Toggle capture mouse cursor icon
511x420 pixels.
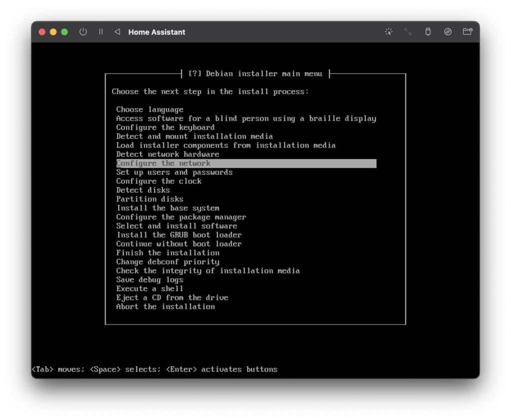pos(388,31)
